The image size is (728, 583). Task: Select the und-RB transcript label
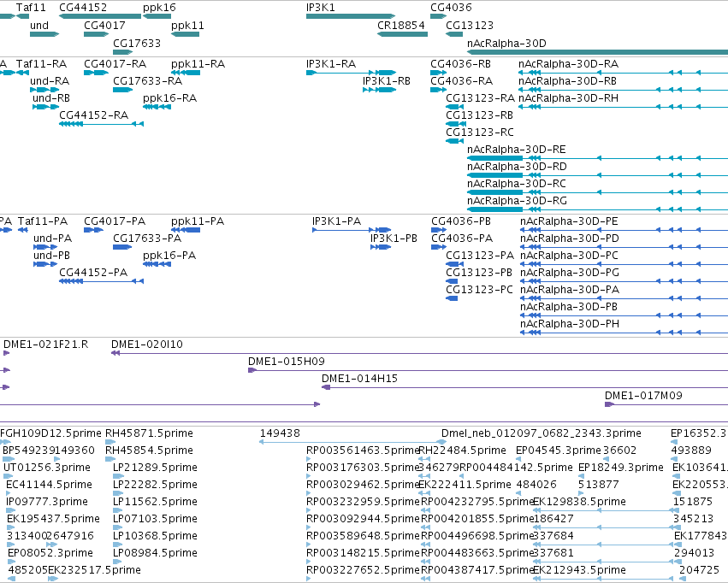(51, 98)
